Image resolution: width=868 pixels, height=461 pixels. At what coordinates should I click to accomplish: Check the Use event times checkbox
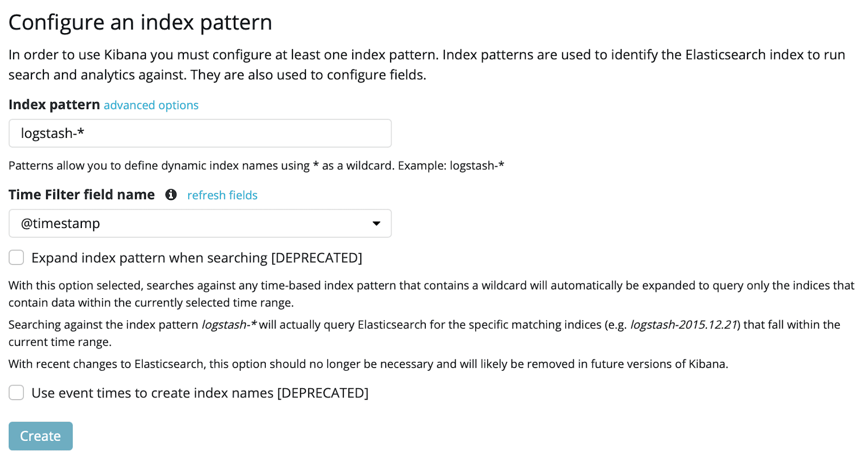click(x=16, y=393)
